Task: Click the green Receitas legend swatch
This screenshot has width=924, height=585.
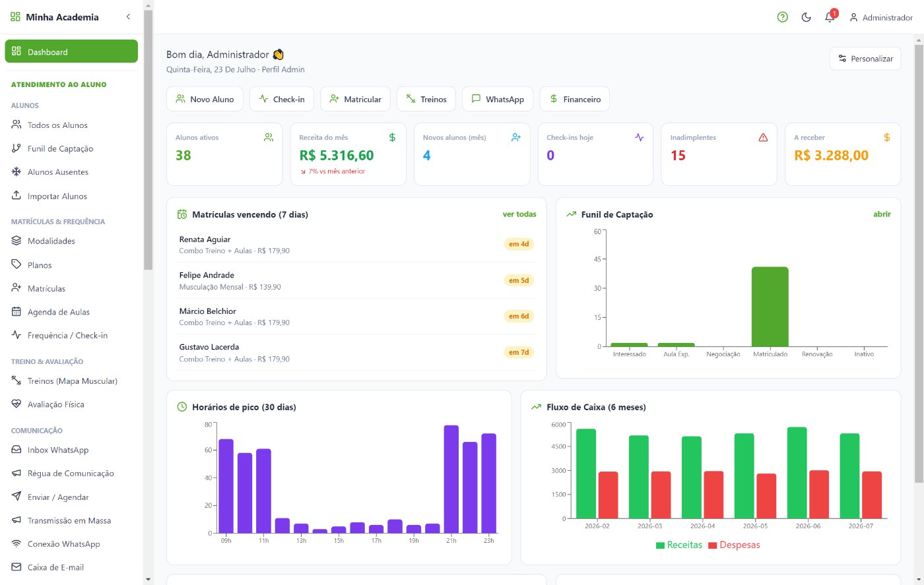Action: pyautogui.click(x=660, y=545)
